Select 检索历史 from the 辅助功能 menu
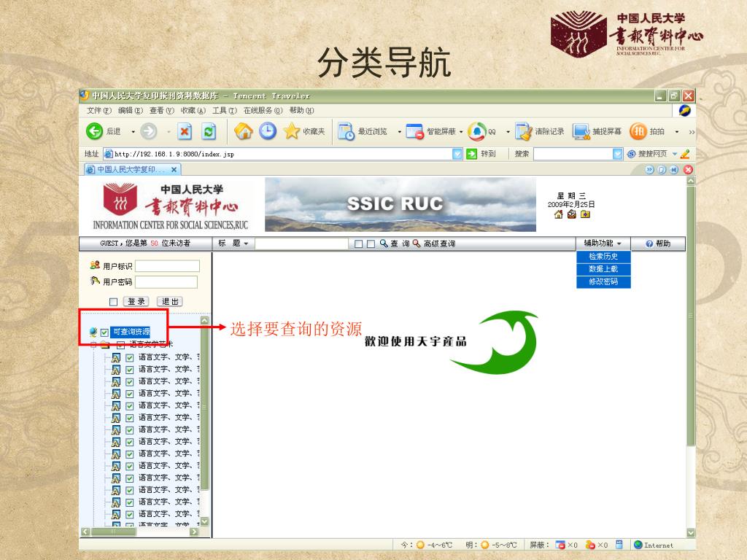This screenshot has width=747, height=560. 603,257
